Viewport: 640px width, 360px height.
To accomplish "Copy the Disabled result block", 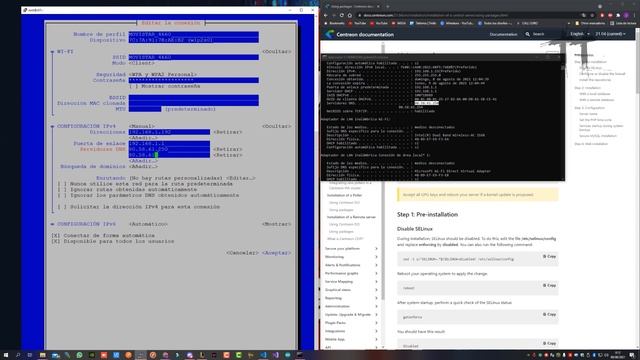I will tap(549, 343).
